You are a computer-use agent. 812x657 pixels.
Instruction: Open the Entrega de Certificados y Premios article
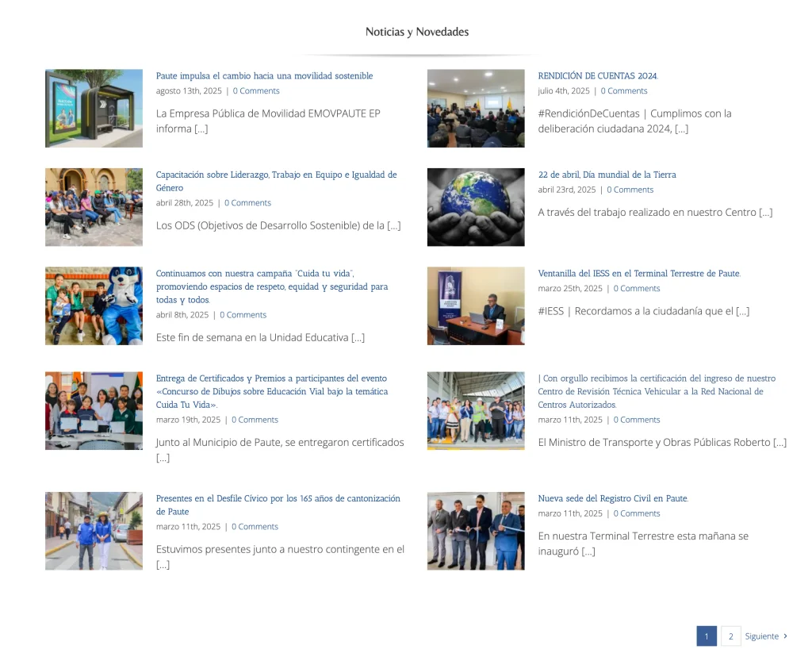click(x=272, y=391)
